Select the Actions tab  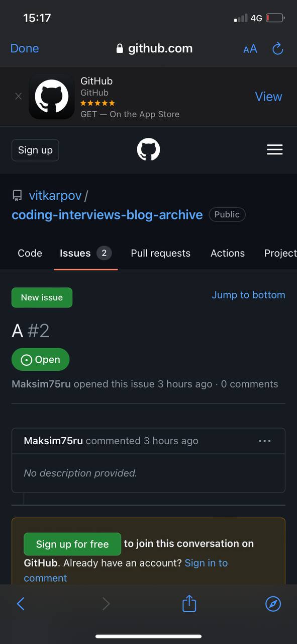point(227,253)
